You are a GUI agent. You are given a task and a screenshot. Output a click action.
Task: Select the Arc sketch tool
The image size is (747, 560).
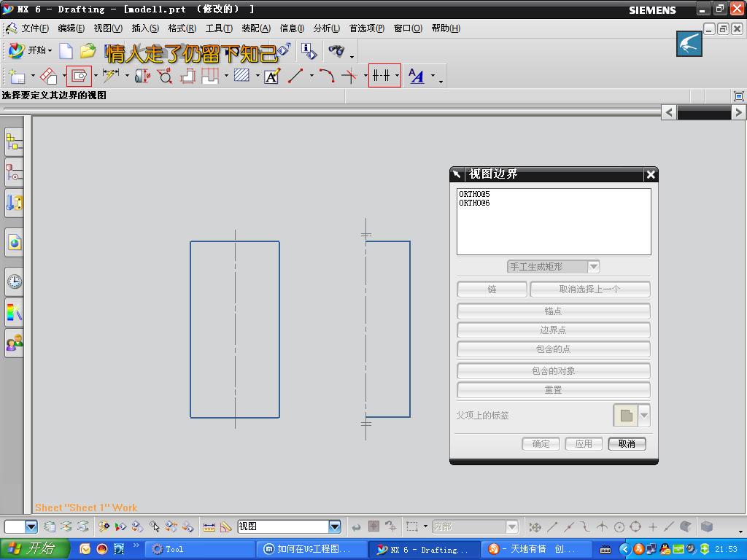click(327, 76)
